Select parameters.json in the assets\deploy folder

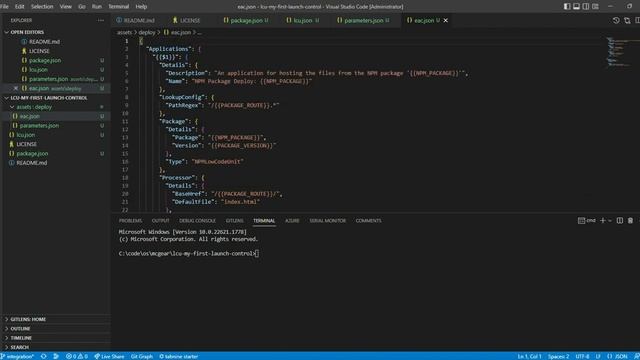(x=56, y=126)
